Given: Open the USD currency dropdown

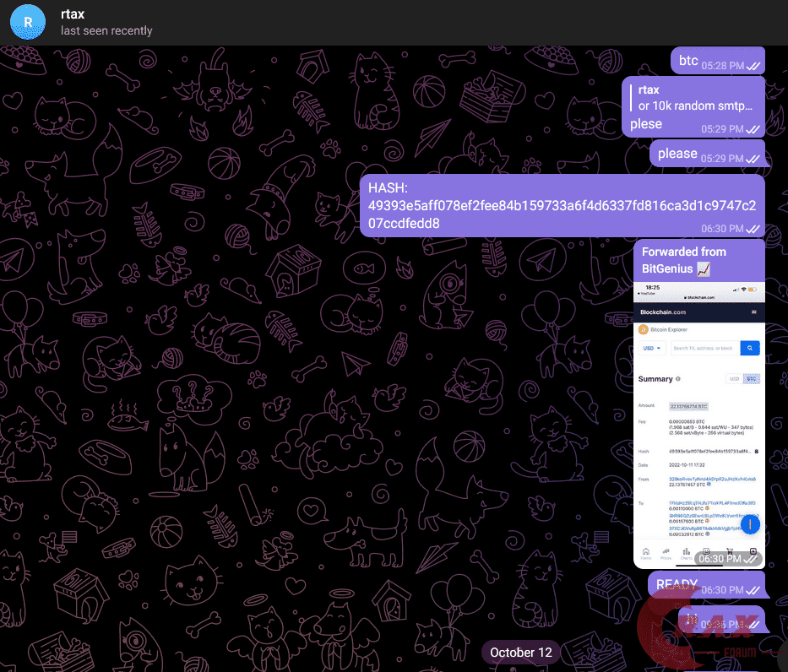Looking at the screenshot, I should (x=653, y=348).
